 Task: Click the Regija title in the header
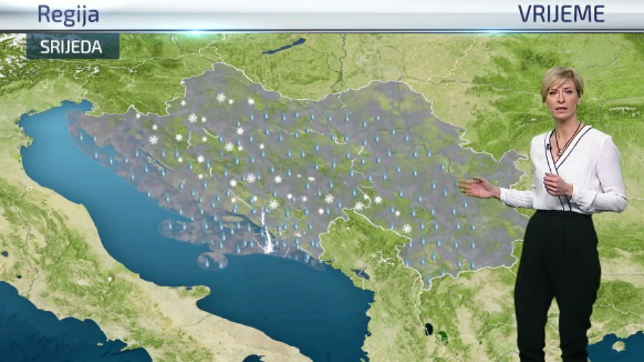68,14
